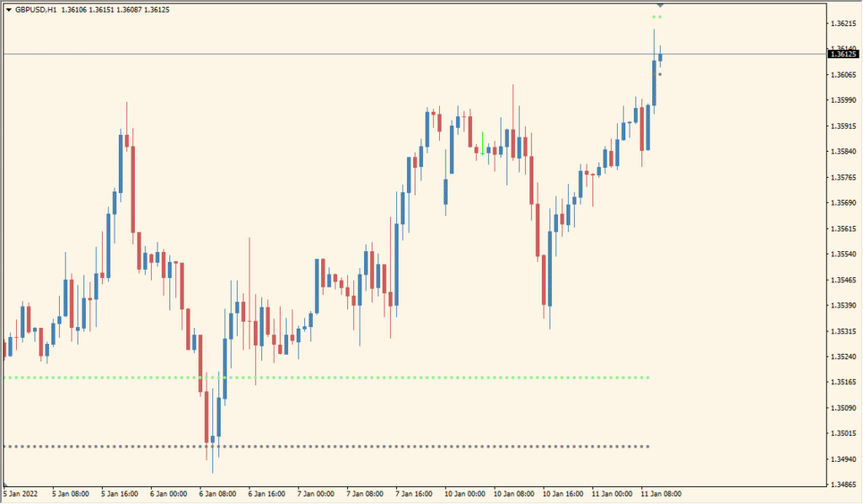863x504 pixels.
Task: Click time axis label 7 Jan 16:00
Action: pos(413,494)
